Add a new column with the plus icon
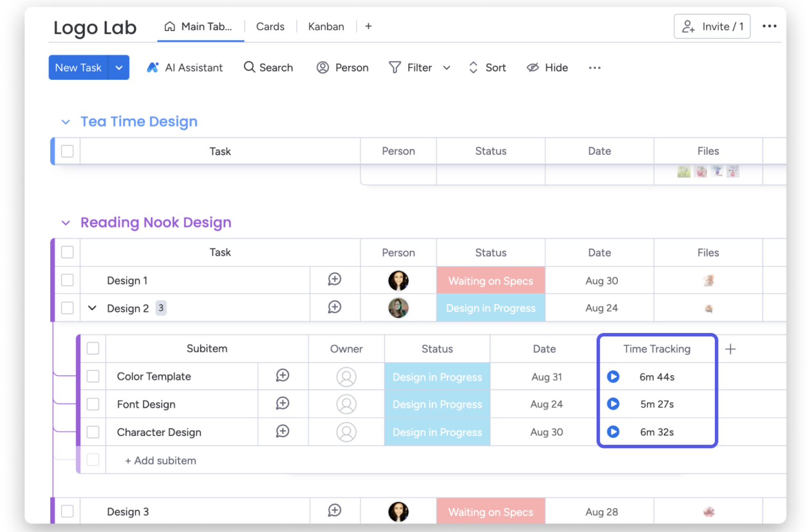Image resolution: width=811 pixels, height=532 pixels. pyautogui.click(x=731, y=348)
